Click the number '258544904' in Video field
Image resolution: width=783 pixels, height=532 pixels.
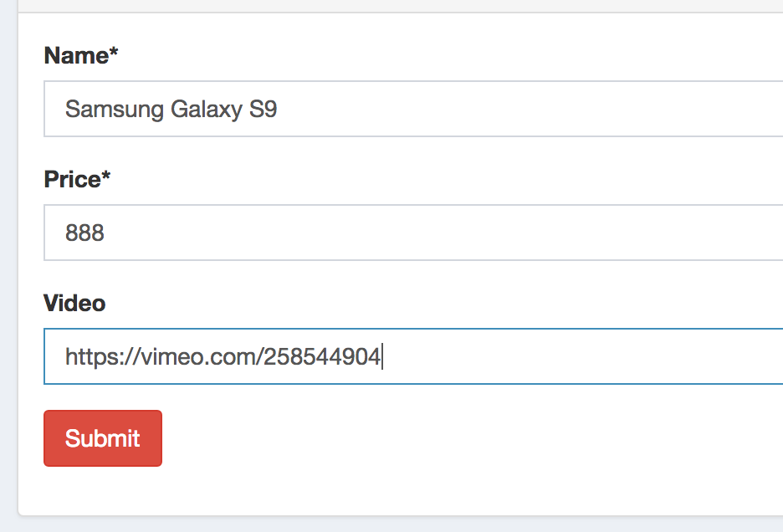point(323,357)
